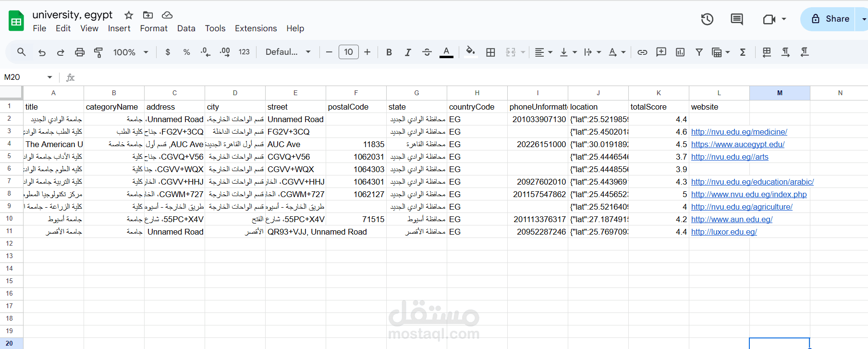The height and width of the screenshot is (349, 868).
Task: Insert a chart
Action: [x=680, y=52]
